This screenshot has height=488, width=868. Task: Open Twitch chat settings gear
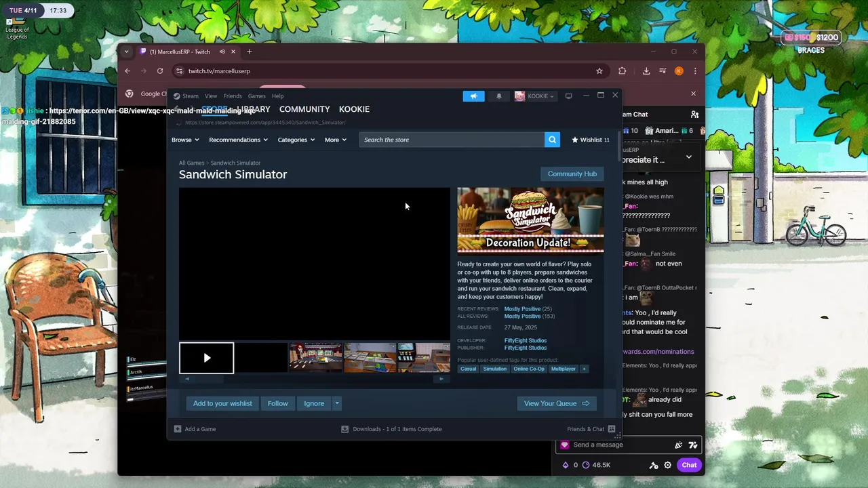668,465
